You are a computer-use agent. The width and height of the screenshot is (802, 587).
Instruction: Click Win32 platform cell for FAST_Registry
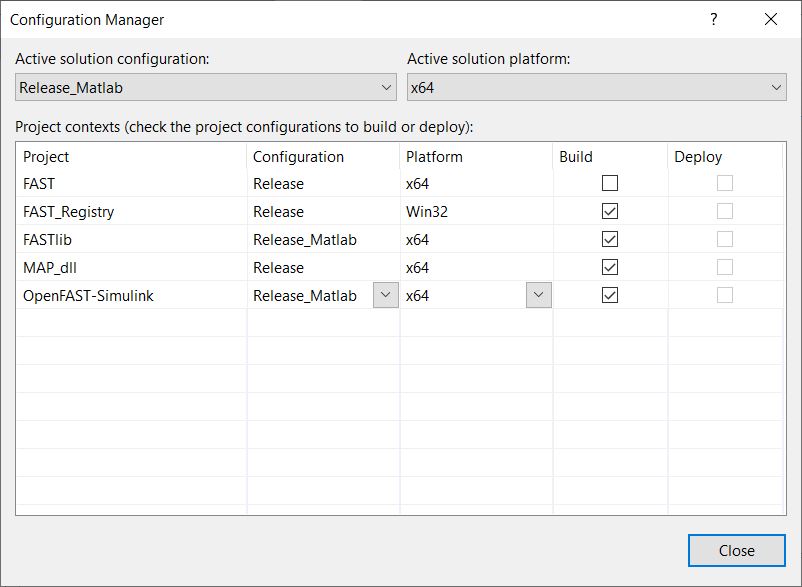[x=425, y=211]
